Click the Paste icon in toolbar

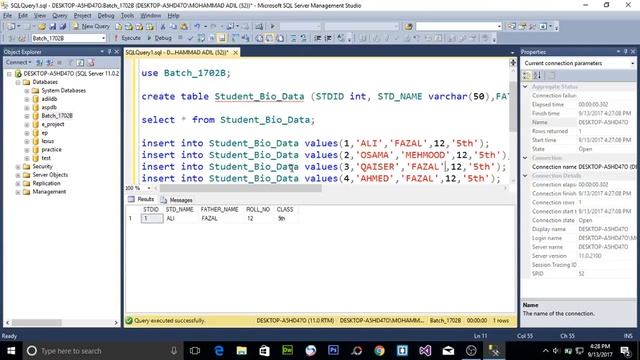point(184,27)
